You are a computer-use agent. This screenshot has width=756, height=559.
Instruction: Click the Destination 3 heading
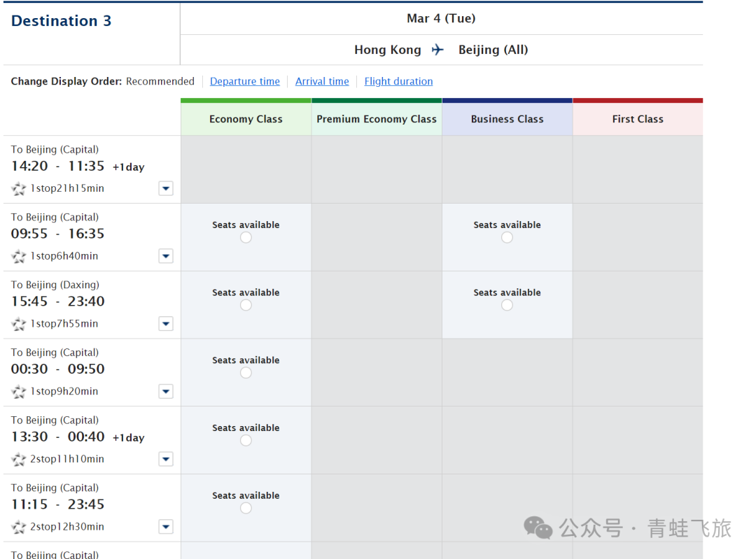(x=61, y=21)
